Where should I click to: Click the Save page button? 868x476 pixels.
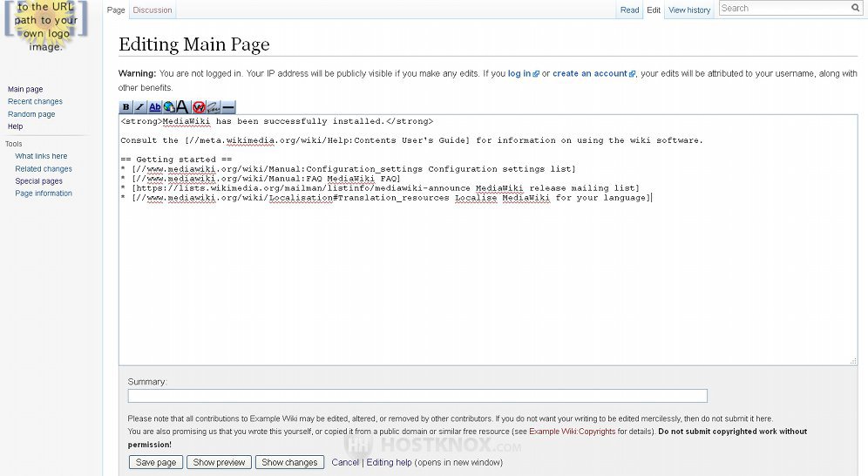pos(155,462)
